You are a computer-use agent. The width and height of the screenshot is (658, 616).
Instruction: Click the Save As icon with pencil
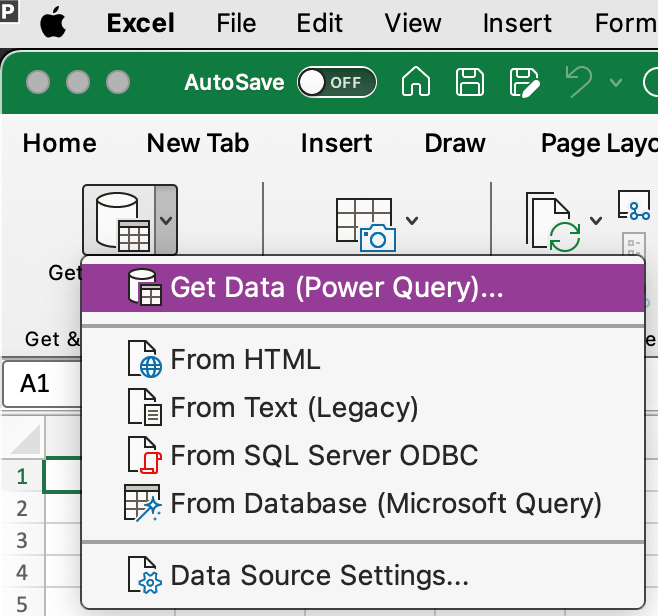[x=524, y=82]
